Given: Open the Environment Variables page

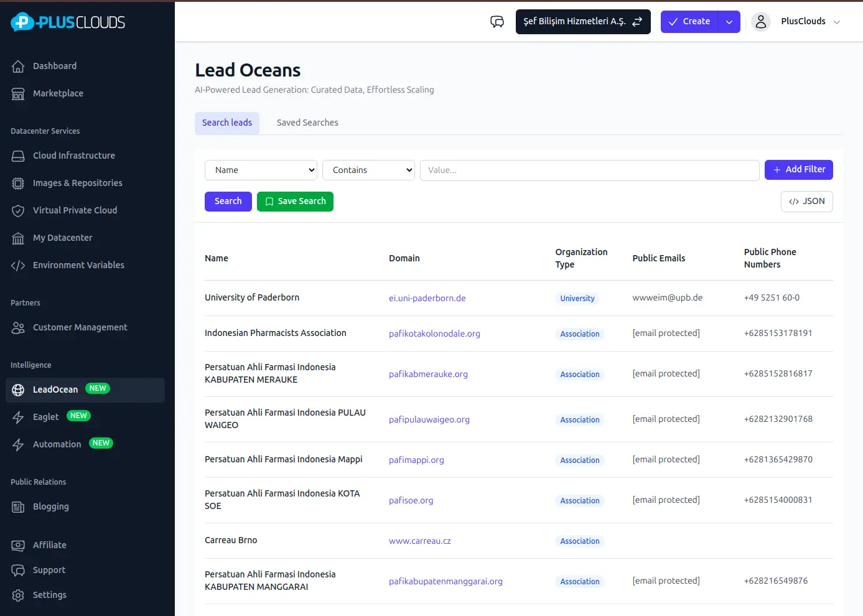Looking at the screenshot, I should (x=78, y=264).
